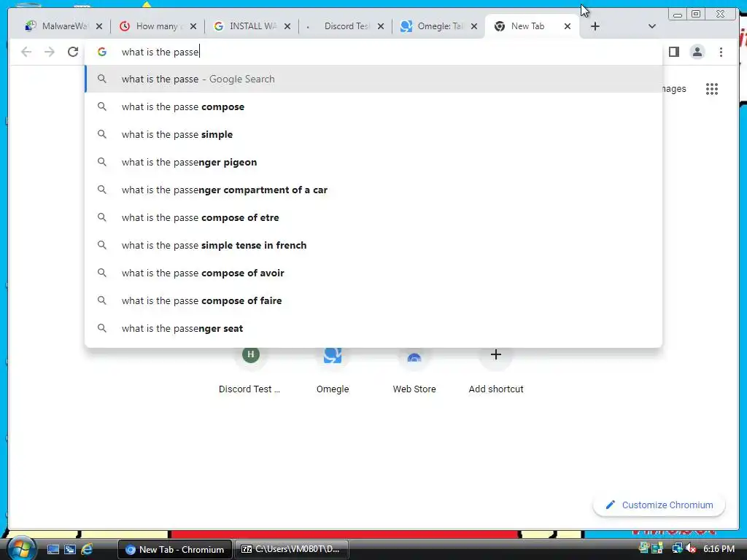Select the C:\Users\VM0B0T taskbar button

tap(292, 550)
